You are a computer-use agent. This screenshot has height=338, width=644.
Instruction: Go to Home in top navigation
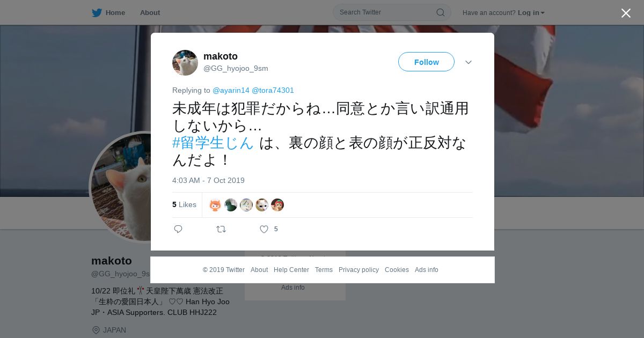[115, 12]
